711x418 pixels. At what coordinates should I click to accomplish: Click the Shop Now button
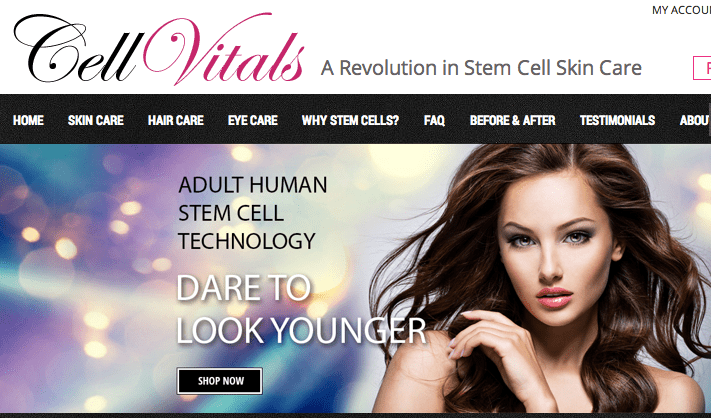coord(220,381)
